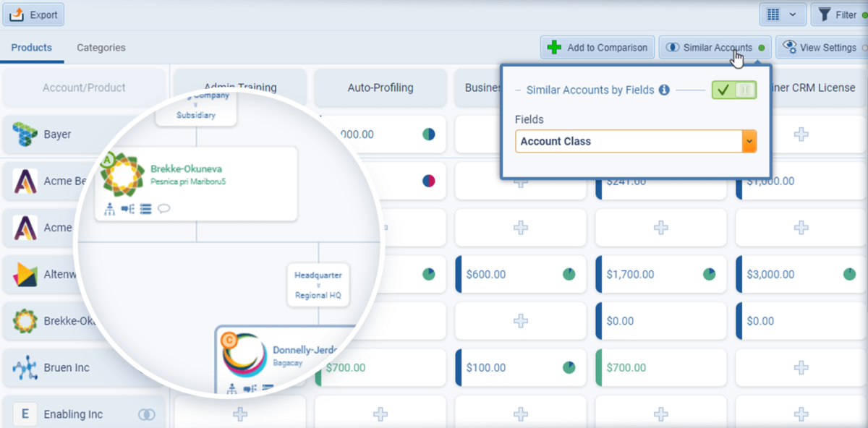Open the Filter icon at top right
868x428 pixels.
pyautogui.click(x=825, y=14)
